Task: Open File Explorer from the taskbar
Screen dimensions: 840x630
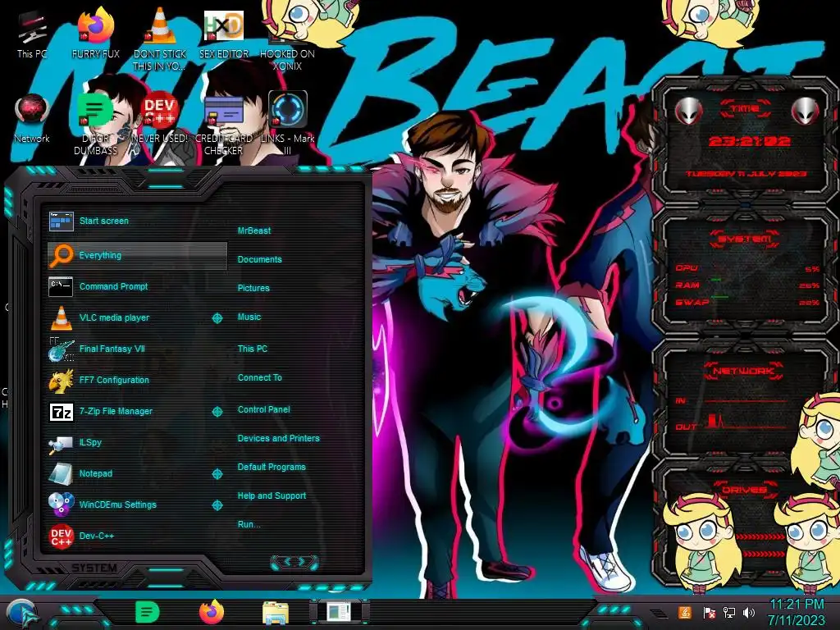Action: pos(276,613)
